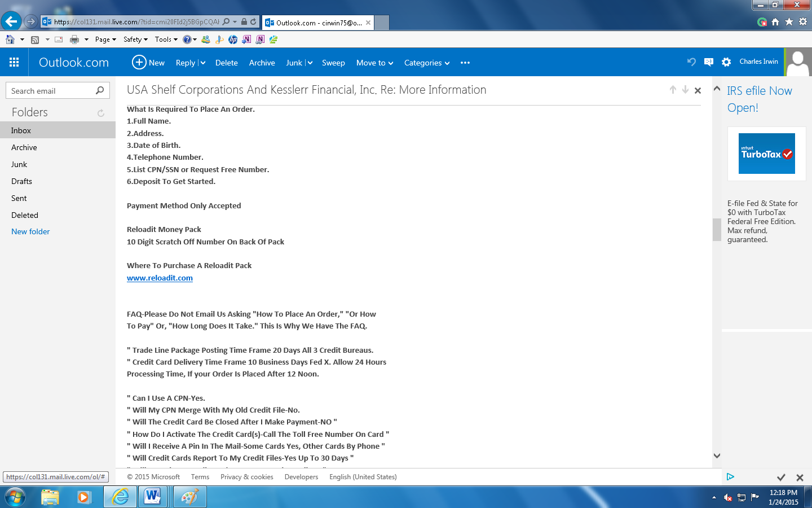812x508 pixels.
Task: Open the browser Tools gear icon in the top right
Action: [x=803, y=22]
